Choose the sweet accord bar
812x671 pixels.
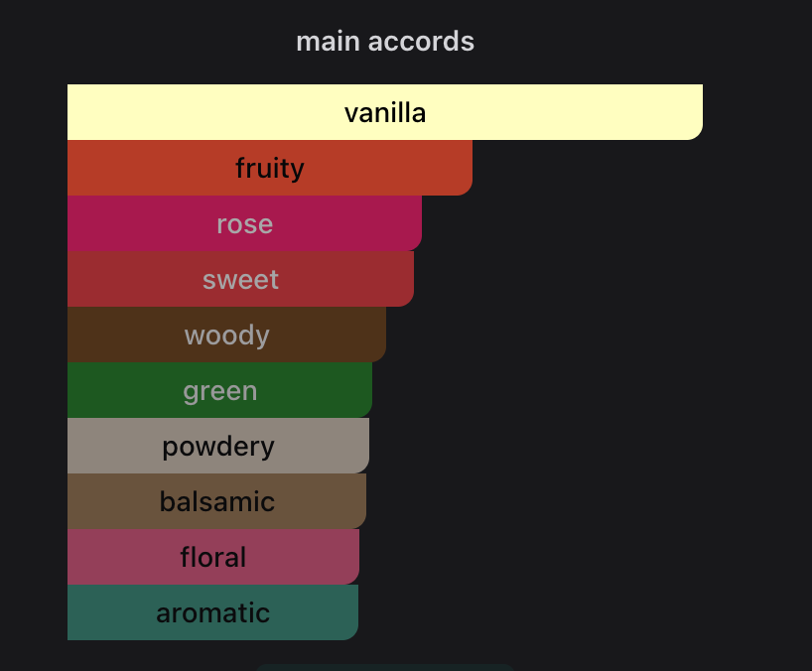pos(240,279)
